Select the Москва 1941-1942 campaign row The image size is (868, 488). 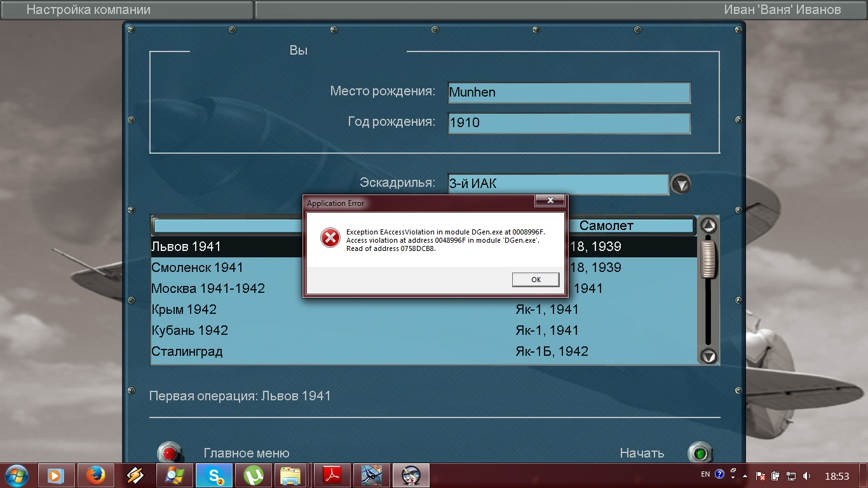[424, 288]
